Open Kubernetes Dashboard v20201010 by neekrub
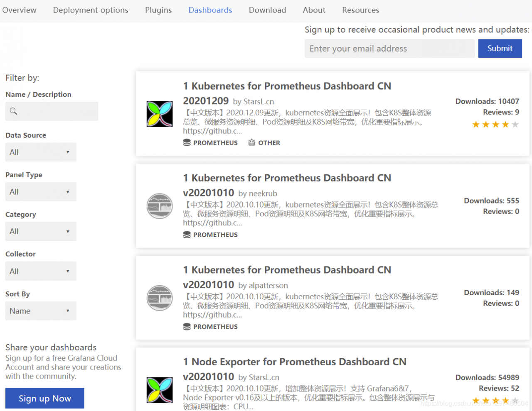Image resolution: width=532 pixels, height=411 pixels. click(x=287, y=185)
